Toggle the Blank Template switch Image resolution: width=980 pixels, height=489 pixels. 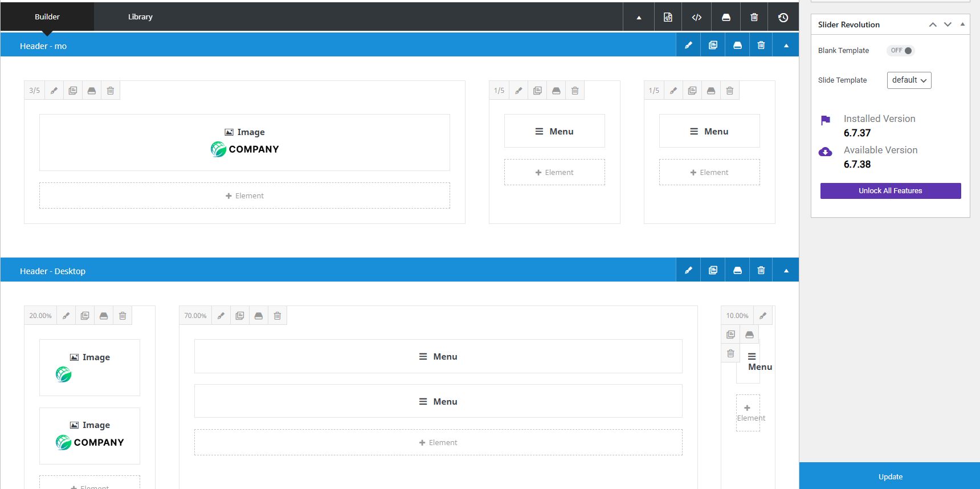(x=901, y=51)
